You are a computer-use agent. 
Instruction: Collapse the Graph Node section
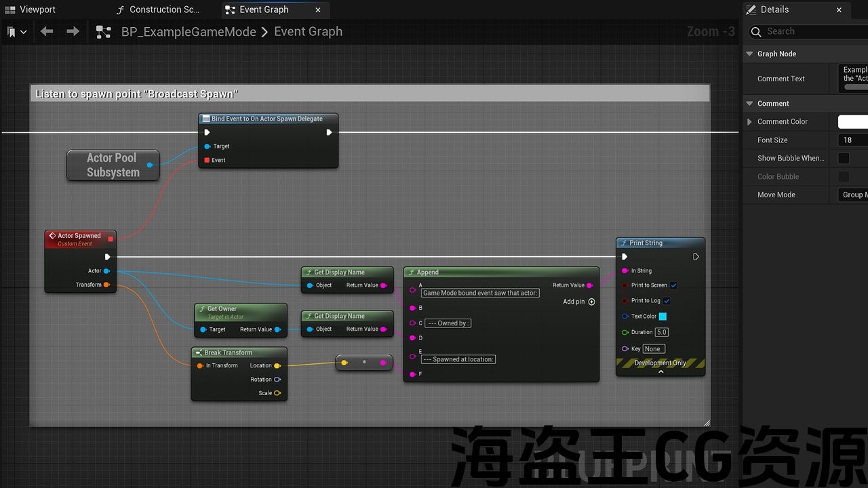pyautogui.click(x=749, y=54)
